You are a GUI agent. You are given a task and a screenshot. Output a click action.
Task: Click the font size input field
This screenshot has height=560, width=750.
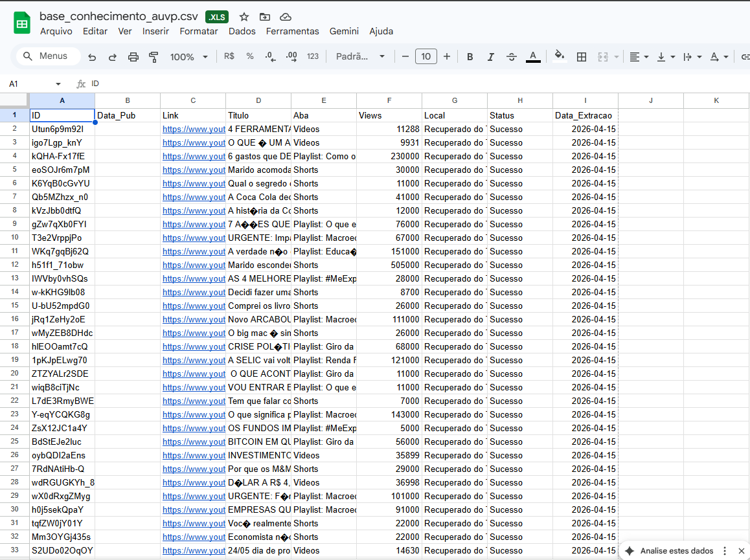426,56
